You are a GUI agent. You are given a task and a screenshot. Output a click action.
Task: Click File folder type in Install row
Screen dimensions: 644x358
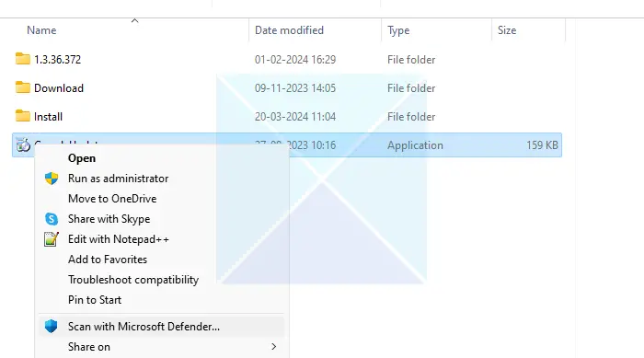[411, 117]
